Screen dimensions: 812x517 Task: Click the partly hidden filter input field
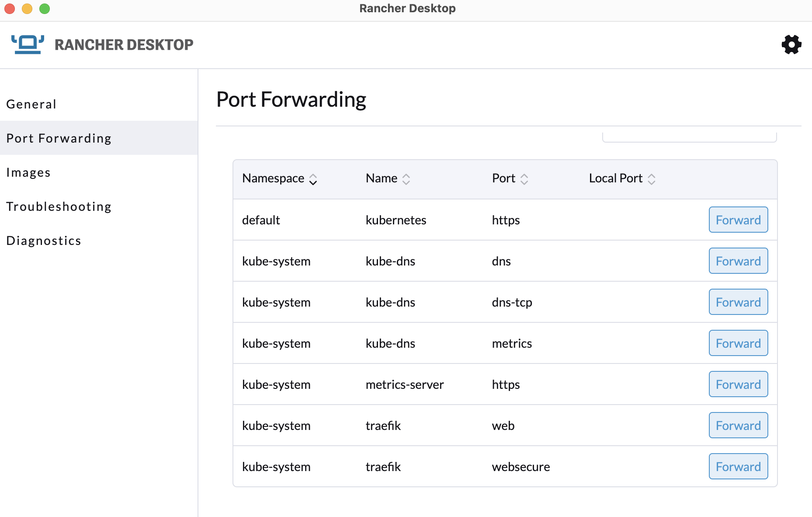coord(689,137)
